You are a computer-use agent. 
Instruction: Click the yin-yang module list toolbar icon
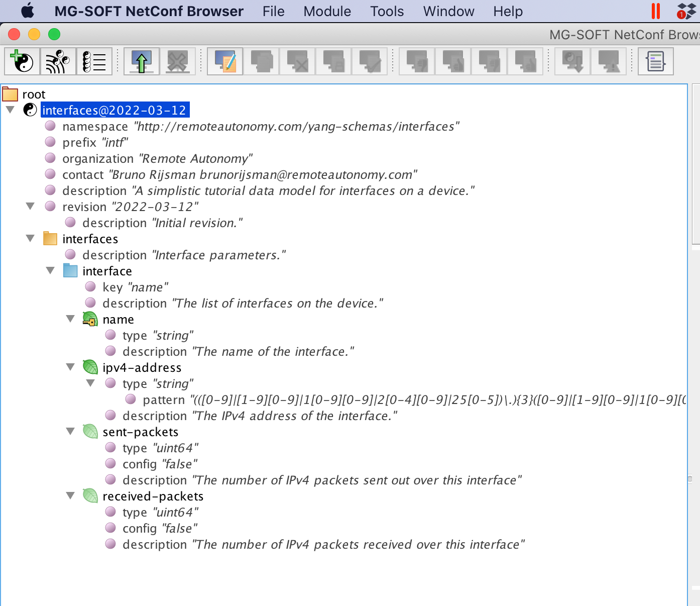tap(94, 61)
